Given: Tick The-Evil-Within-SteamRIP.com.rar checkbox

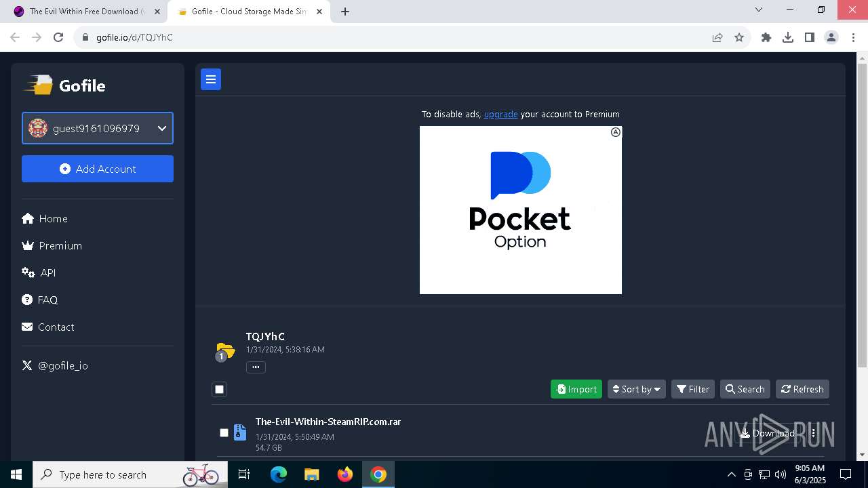Looking at the screenshot, I should (x=224, y=432).
